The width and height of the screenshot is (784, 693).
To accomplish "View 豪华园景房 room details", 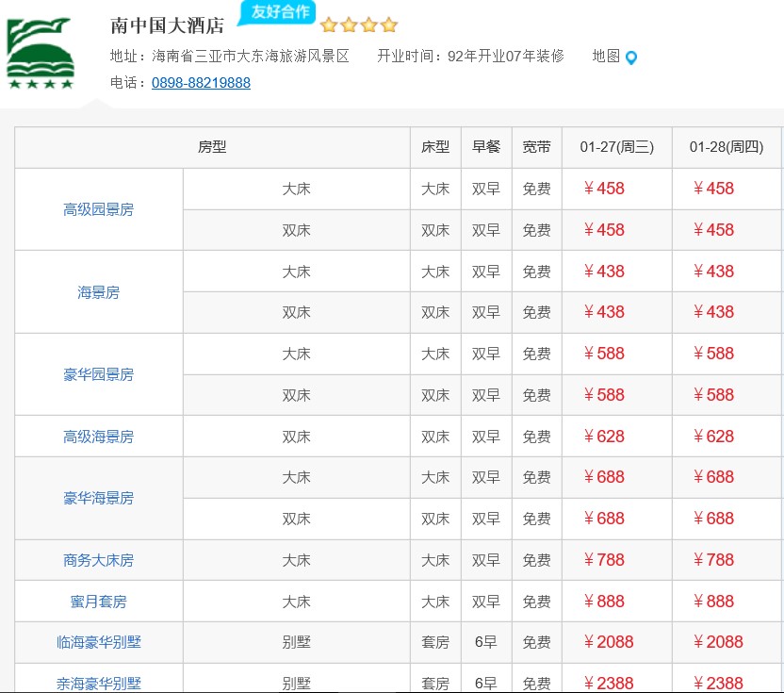I will (x=98, y=374).
